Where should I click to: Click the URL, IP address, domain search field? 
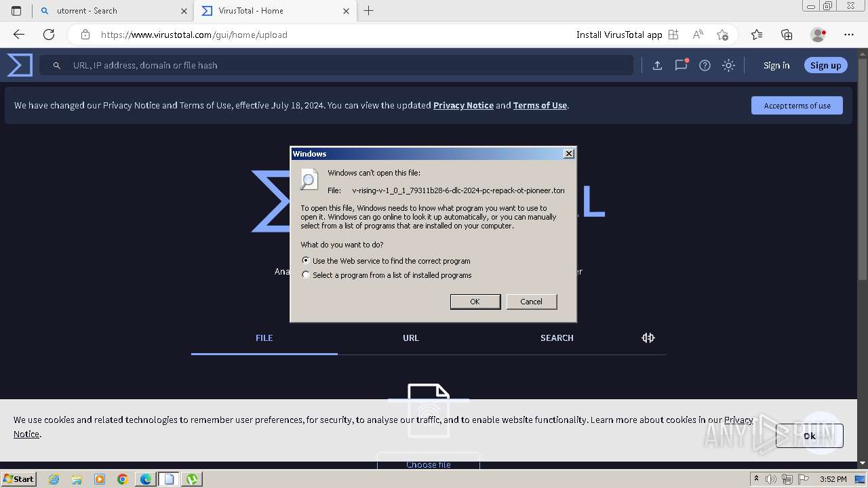click(336, 65)
